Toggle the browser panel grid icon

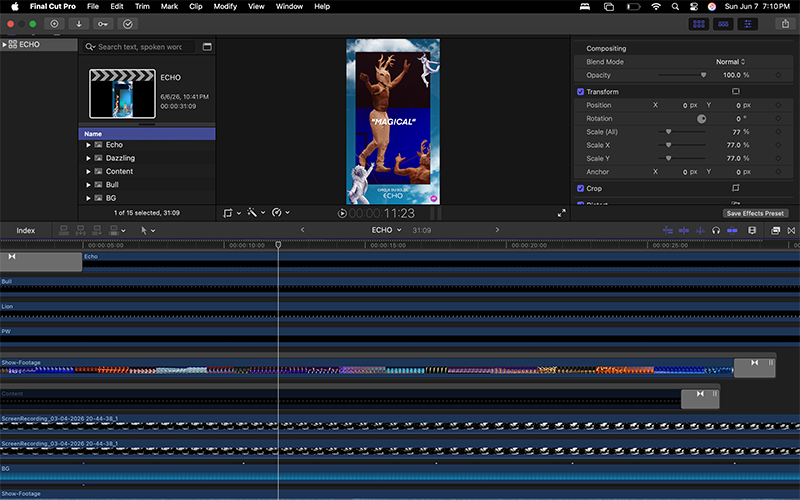(698, 24)
